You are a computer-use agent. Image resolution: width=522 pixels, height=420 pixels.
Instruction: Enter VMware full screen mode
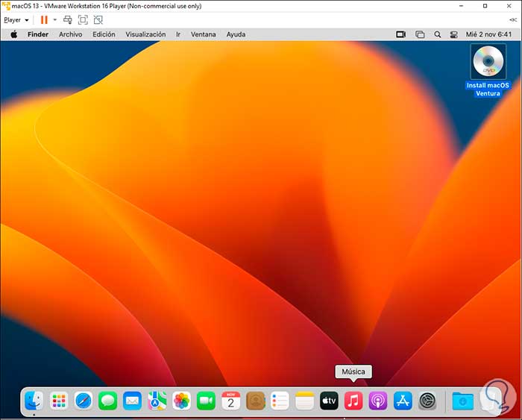coord(83,20)
